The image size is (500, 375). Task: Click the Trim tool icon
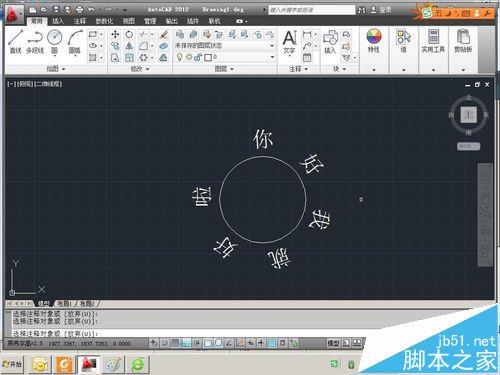144,34
